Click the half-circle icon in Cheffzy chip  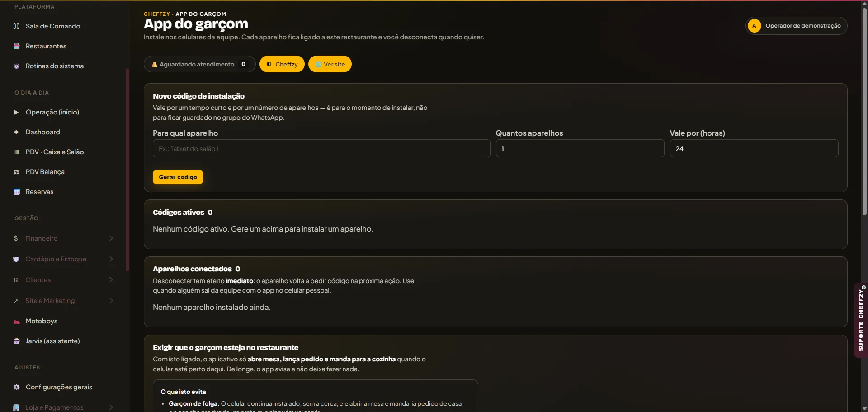[269, 64]
